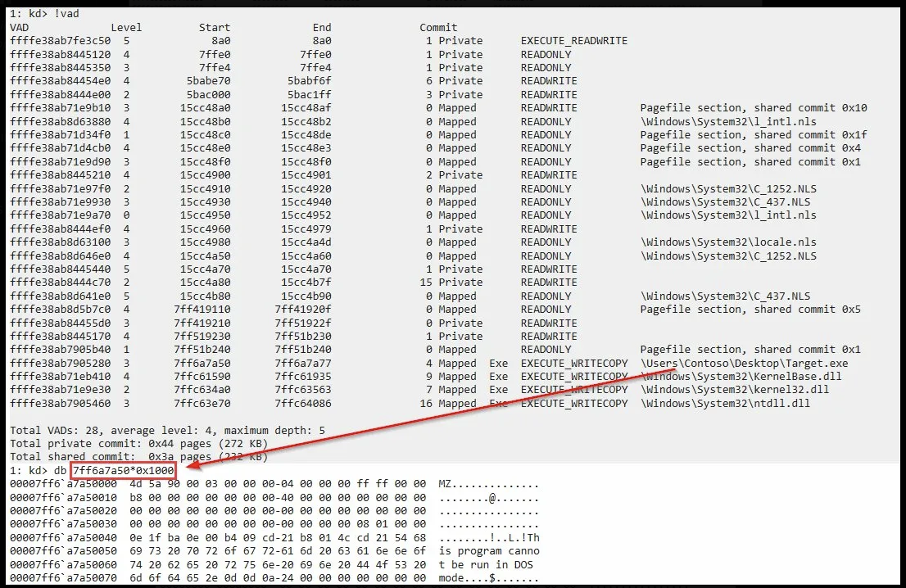
Task: Click the Total private commit line
Action: 138,444
